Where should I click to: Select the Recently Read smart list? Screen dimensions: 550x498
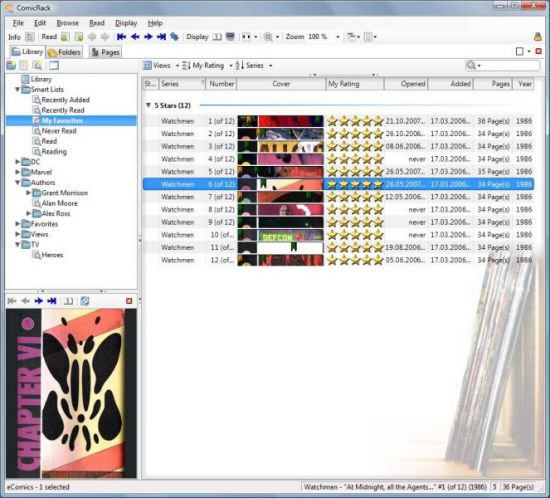(x=63, y=110)
